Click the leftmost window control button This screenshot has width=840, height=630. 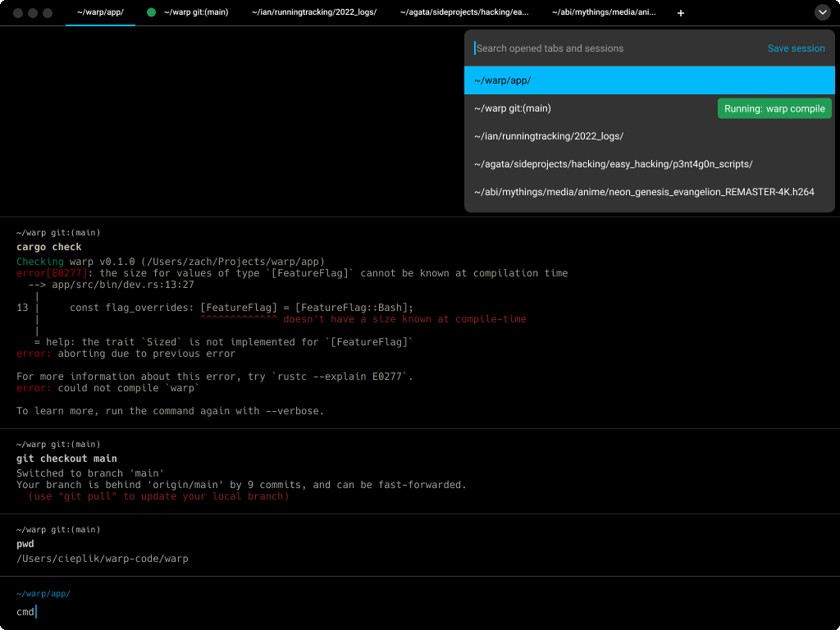[18, 13]
